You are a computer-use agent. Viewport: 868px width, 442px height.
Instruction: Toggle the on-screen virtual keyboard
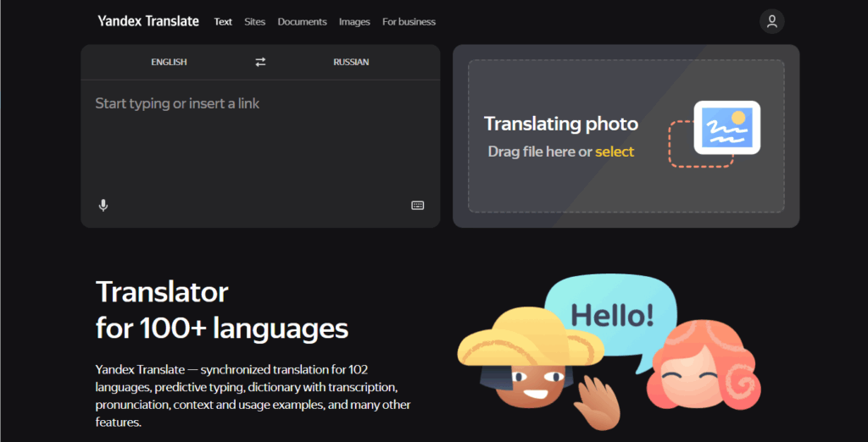point(417,205)
